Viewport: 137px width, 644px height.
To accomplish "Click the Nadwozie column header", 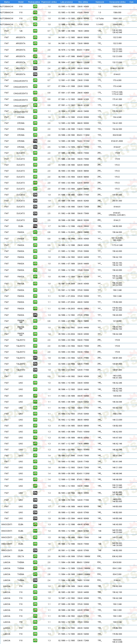I will [x=100, y=2].
